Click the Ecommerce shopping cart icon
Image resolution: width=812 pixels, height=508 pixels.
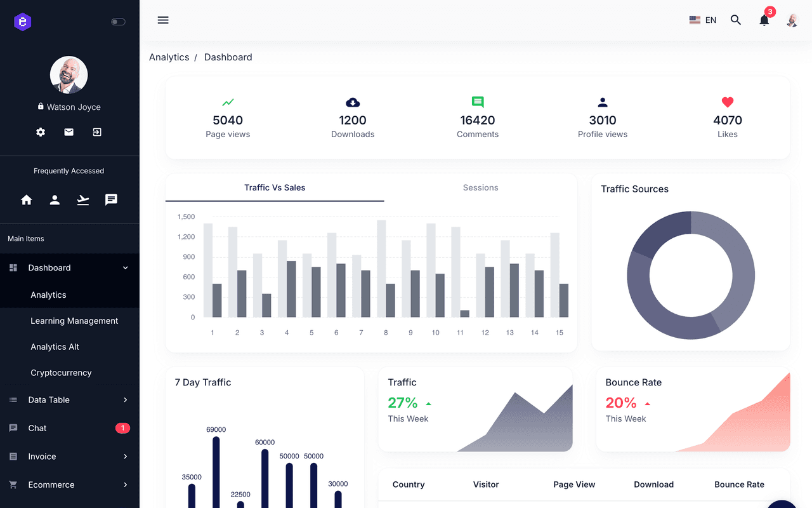(x=13, y=485)
